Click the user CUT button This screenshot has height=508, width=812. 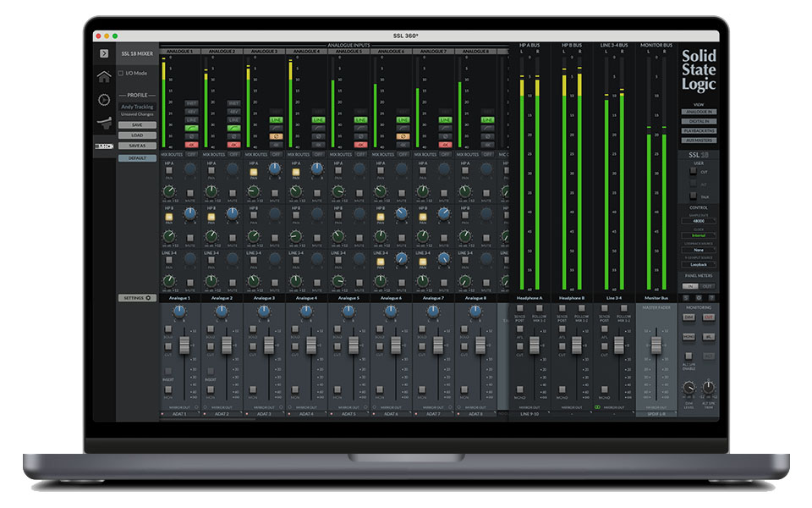click(x=694, y=171)
